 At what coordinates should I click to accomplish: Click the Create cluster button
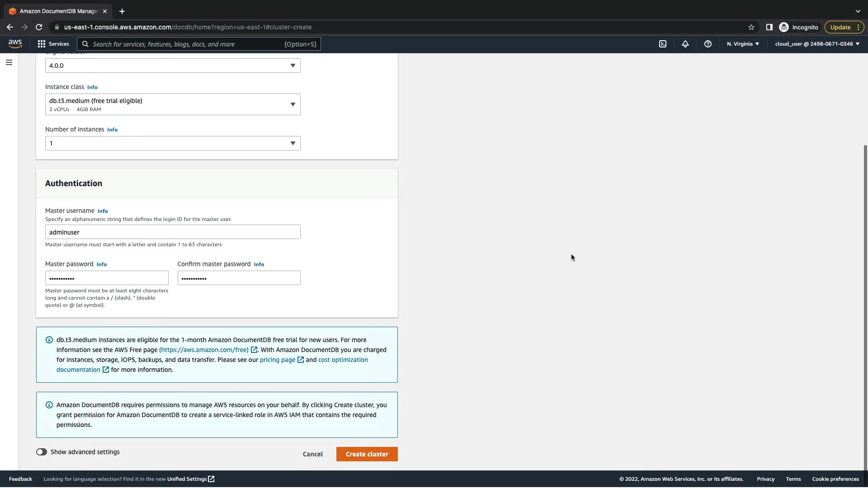coord(367,454)
